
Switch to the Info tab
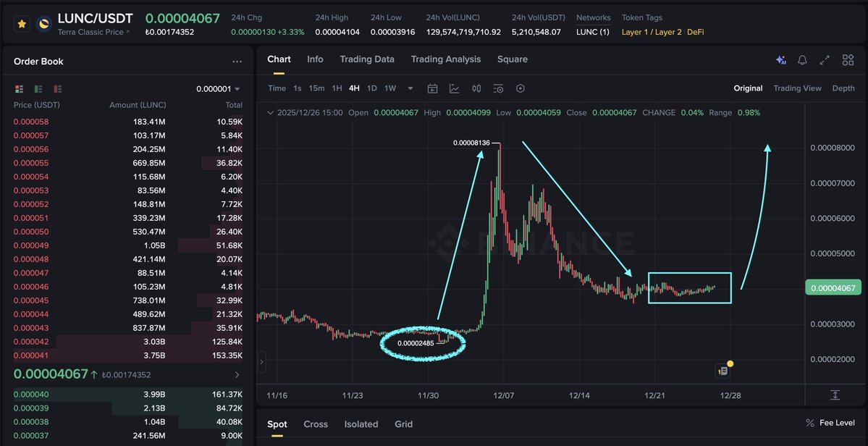pyautogui.click(x=315, y=59)
